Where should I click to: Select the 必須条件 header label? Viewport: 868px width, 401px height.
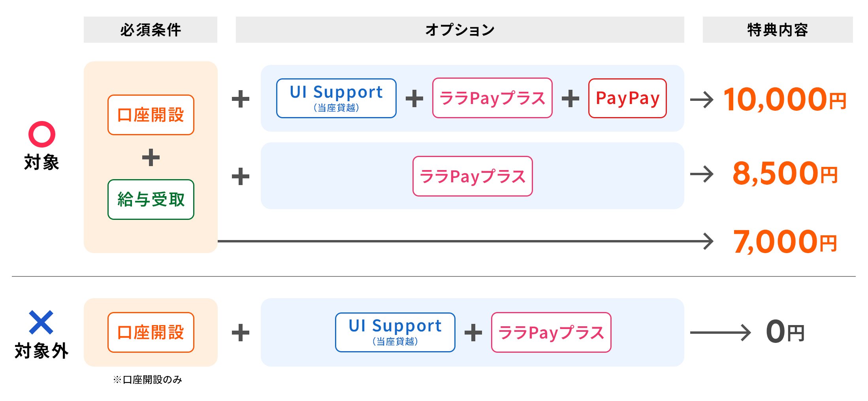click(x=151, y=30)
